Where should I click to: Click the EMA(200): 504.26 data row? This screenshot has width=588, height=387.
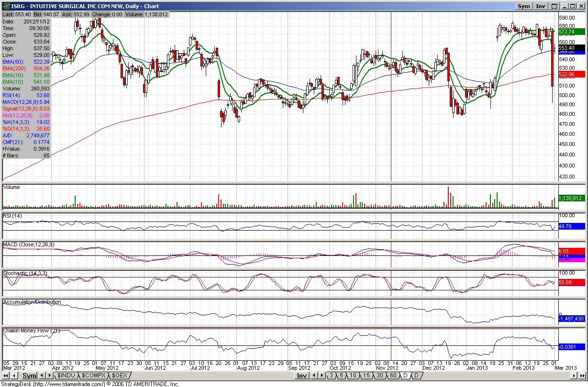point(26,68)
